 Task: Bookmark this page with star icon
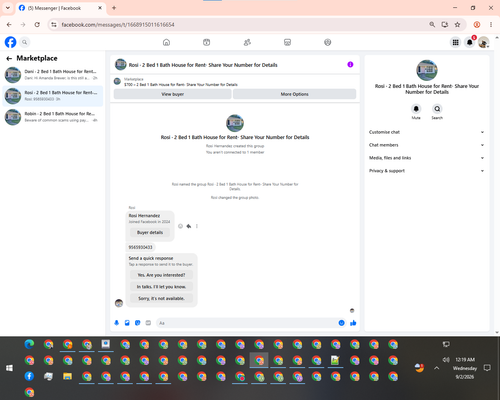[x=457, y=25]
